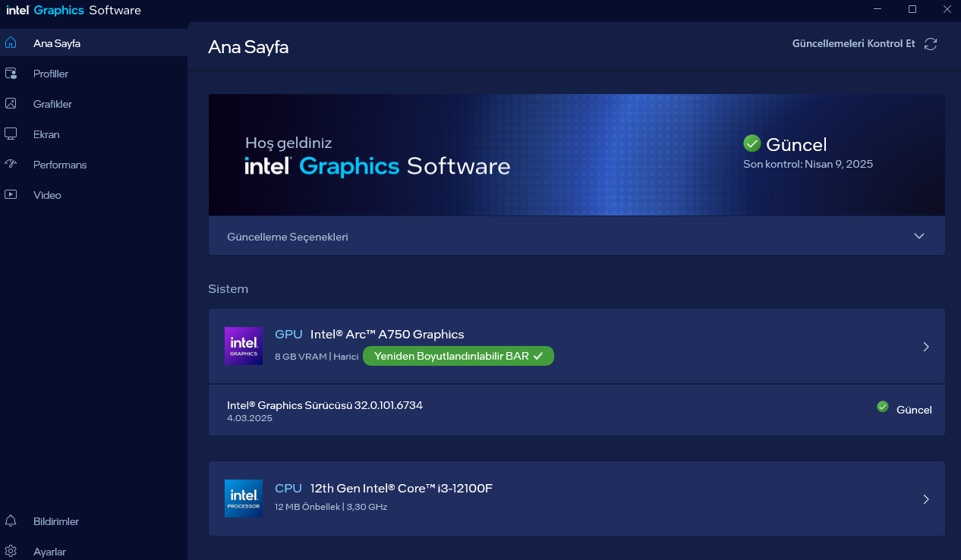This screenshot has height=560, width=961.
Task: Click the green check in the driver row
Action: 882,407
